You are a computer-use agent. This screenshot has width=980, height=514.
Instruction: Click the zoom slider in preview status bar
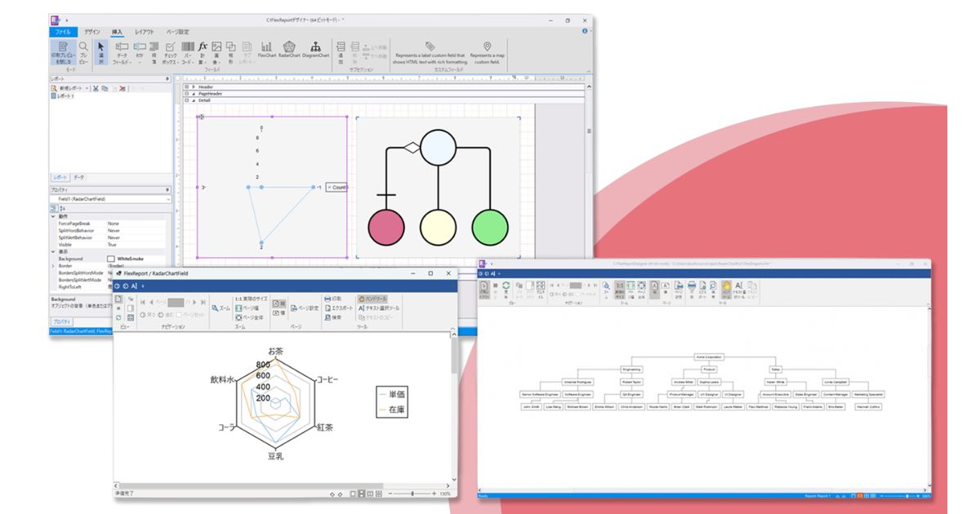[412, 494]
